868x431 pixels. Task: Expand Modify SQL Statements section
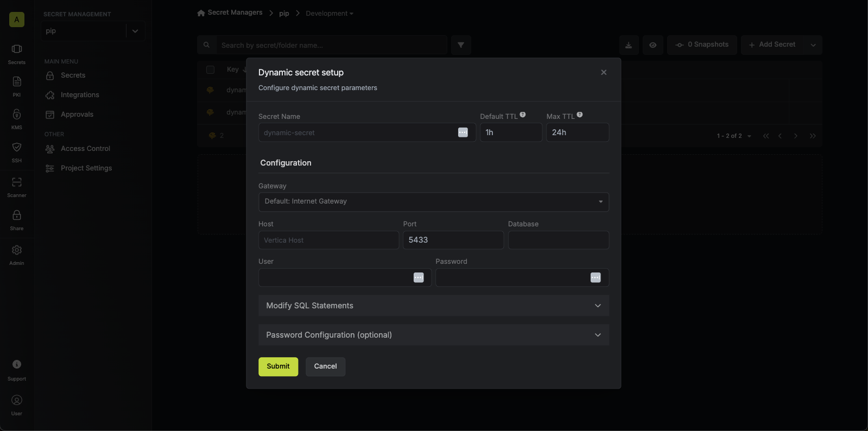point(434,306)
